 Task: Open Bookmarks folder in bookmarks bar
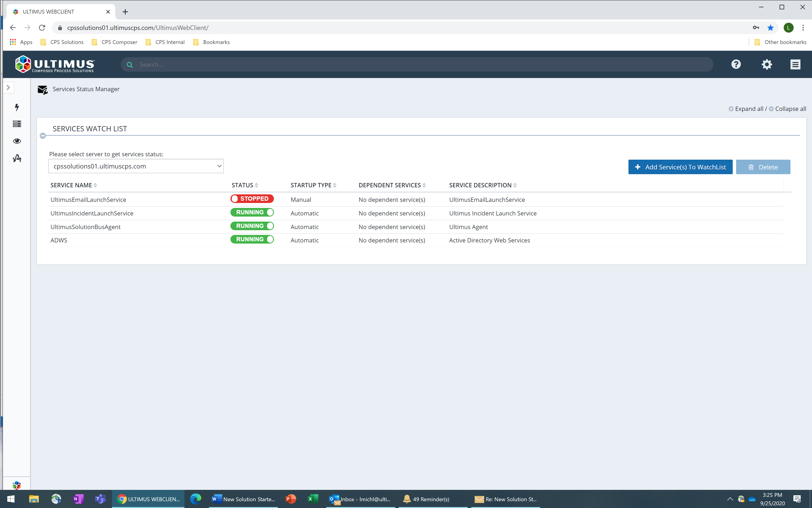click(x=212, y=42)
